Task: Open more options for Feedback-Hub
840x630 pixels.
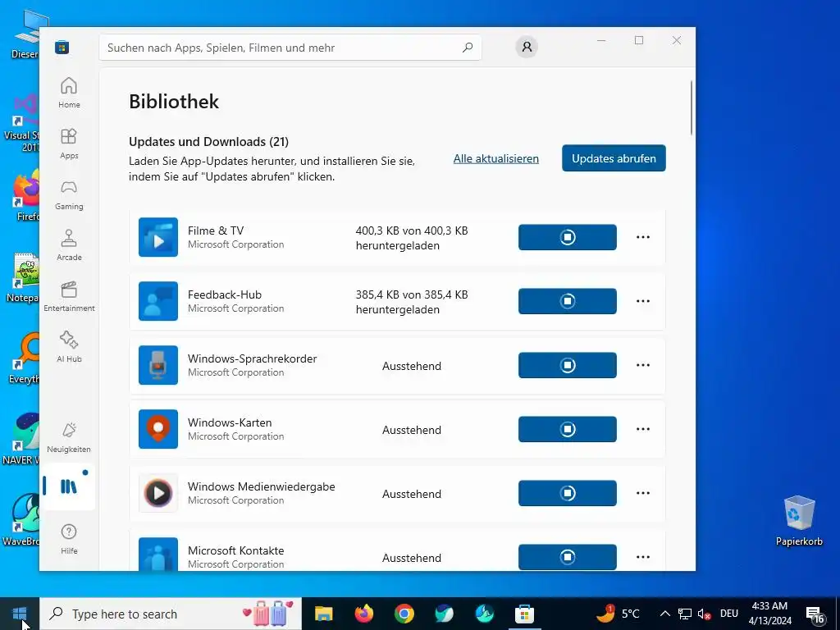Action: (x=643, y=301)
